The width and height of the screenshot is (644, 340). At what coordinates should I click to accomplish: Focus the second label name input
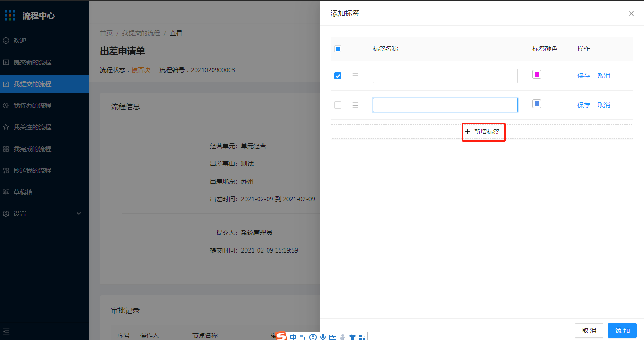point(445,105)
